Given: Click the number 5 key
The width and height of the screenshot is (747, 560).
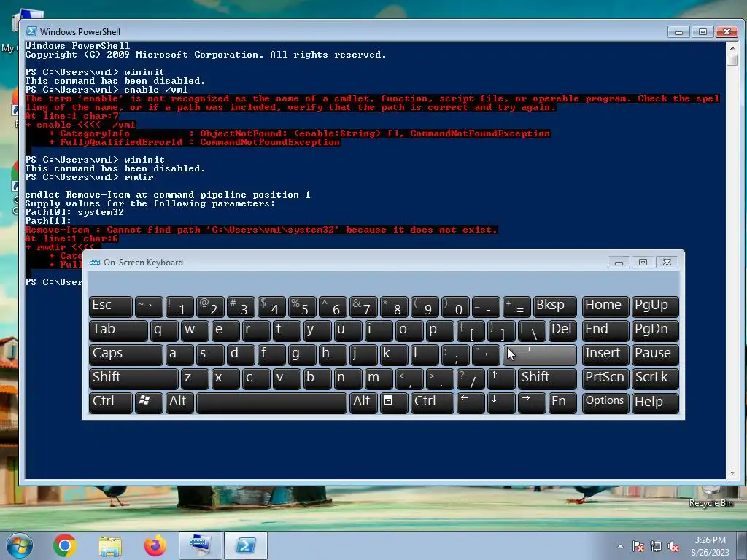Looking at the screenshot, I should coord(302,306).
